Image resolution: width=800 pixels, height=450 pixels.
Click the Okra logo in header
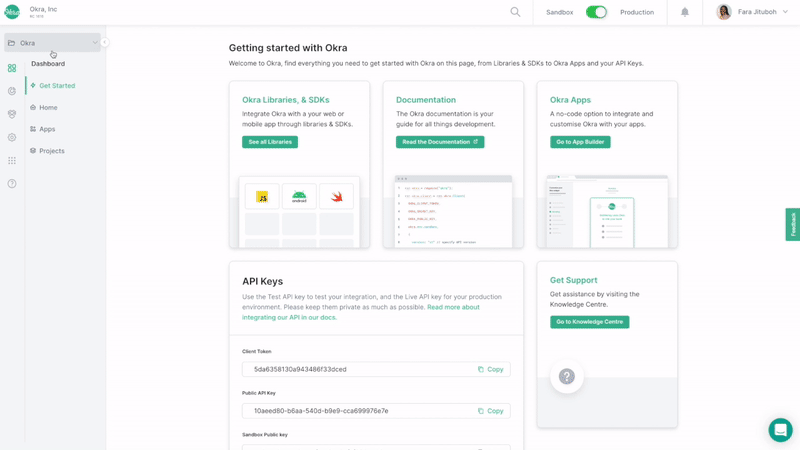(x=12, y=12)
